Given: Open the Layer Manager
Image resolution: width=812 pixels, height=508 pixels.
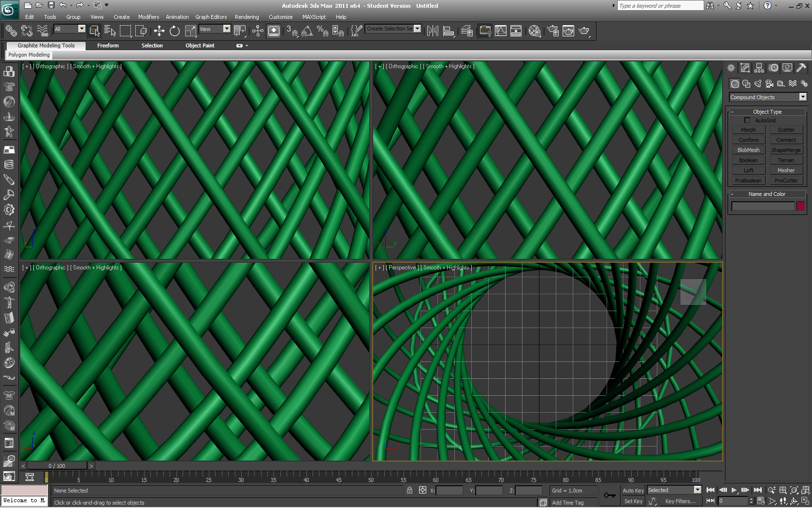Looking at the screenshot, I should click(x=467, y=31).
